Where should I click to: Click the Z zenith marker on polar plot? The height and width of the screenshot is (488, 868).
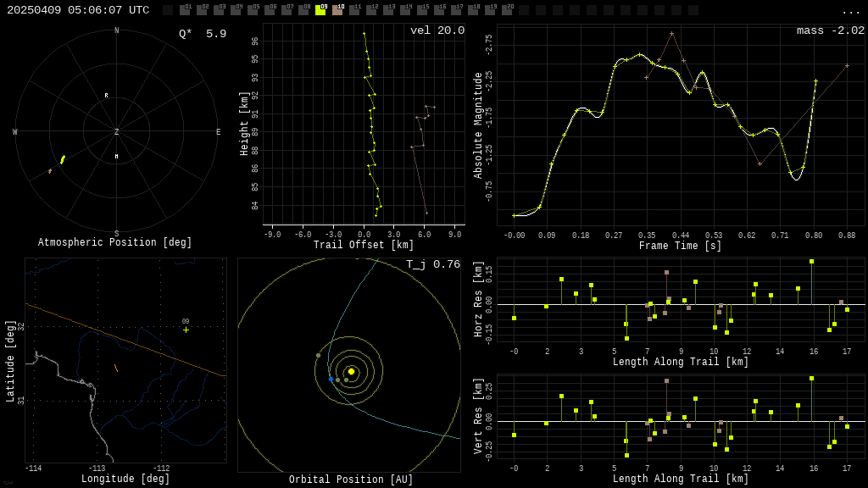click(x=117, y=131)
